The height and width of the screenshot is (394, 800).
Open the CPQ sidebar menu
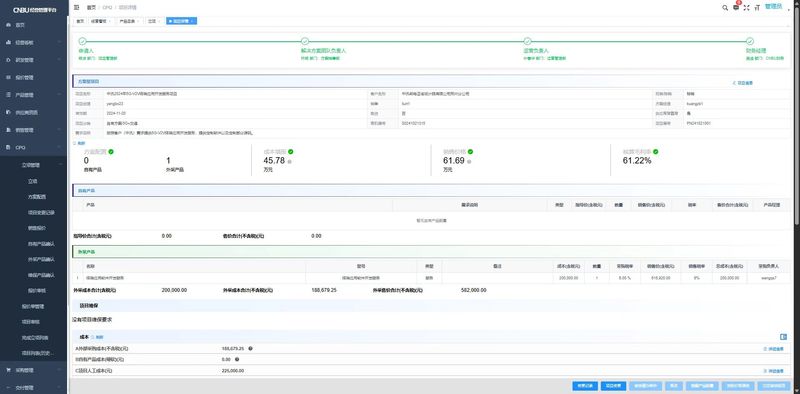[33, 147]
